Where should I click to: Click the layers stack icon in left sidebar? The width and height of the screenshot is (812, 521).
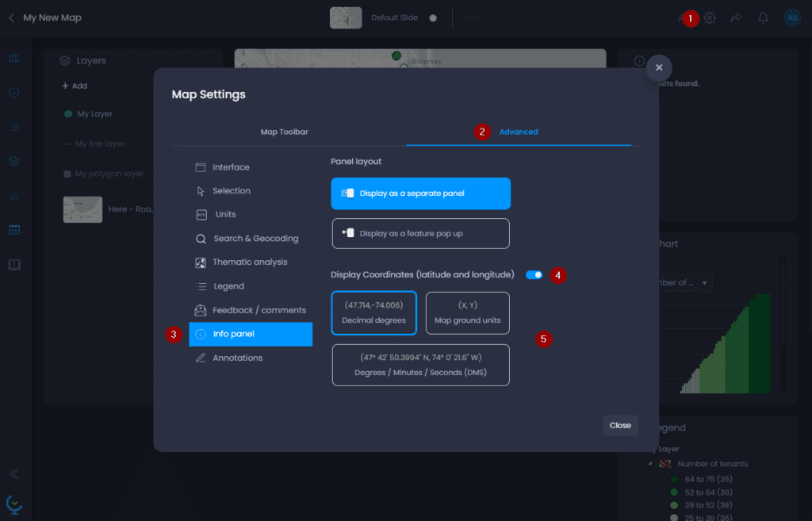14,162
